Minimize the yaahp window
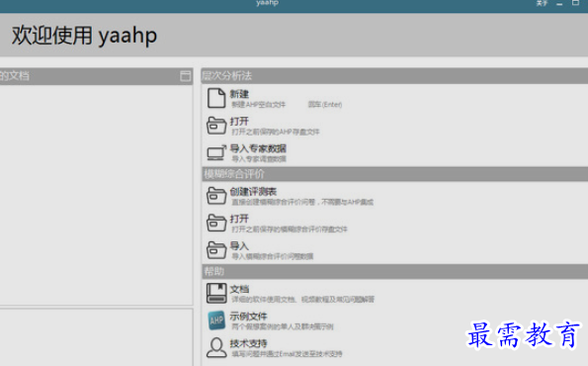Viewport: 588px width, 366px height. [x=559, y=4]
